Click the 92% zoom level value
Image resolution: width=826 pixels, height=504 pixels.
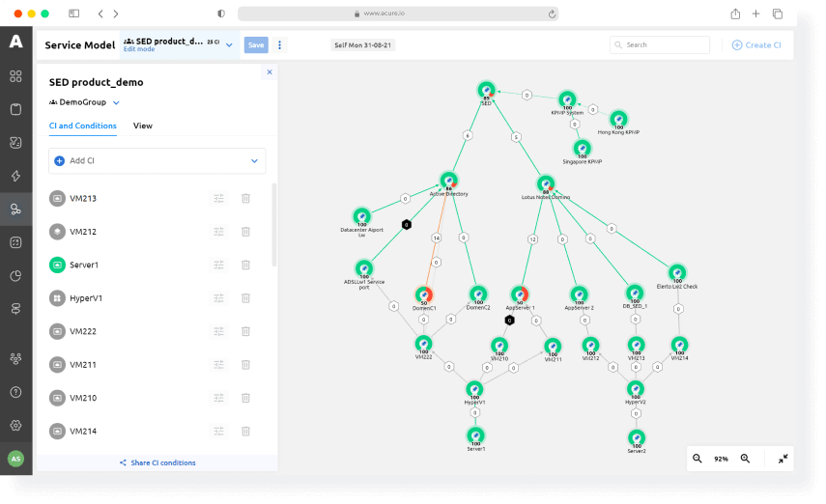[x=721, y=460]
